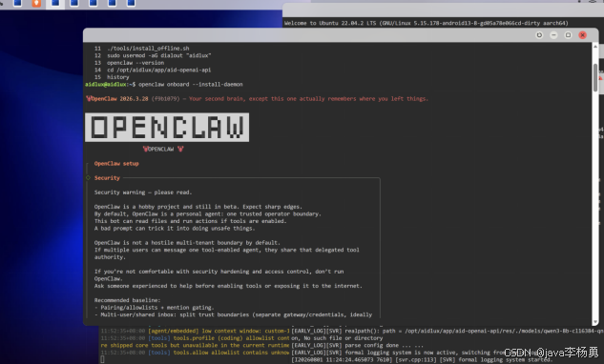
Task: Click history line 'sudo usermod -aG dialout "aidlux"'
Action: (x=158, y=55)
